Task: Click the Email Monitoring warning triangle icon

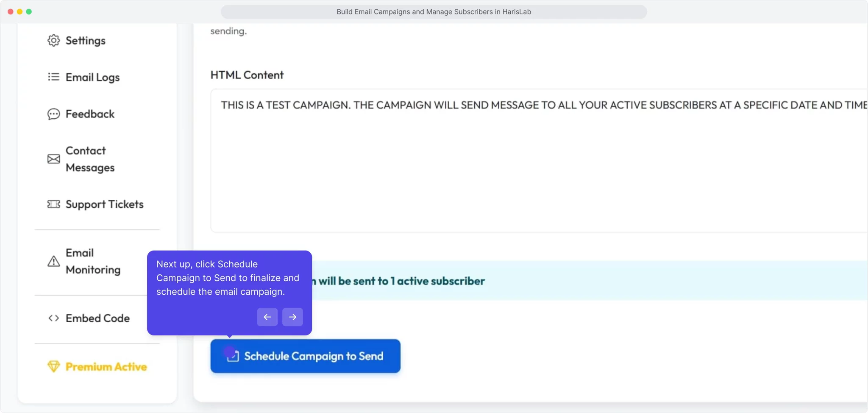Action: coord(53,261)
